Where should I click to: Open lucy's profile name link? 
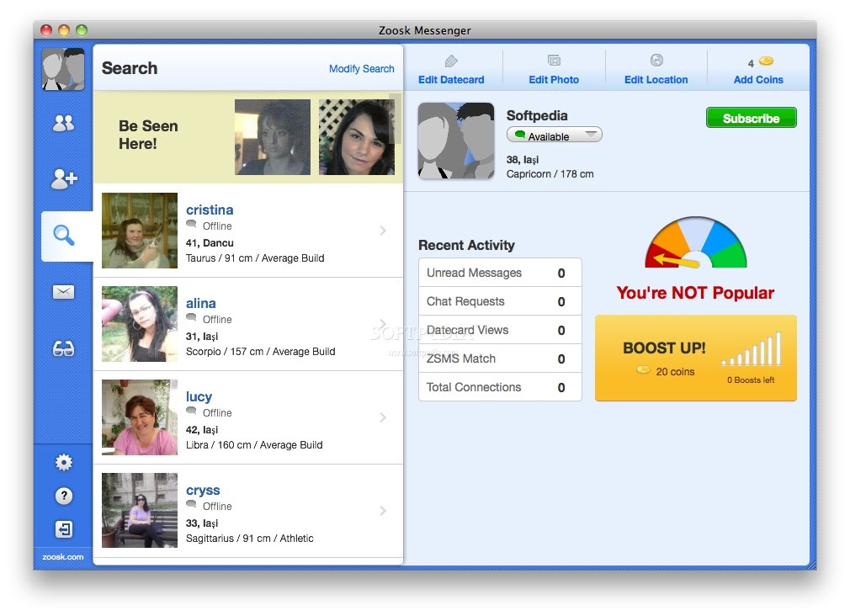pyautogui.click(x=199, y=397)
